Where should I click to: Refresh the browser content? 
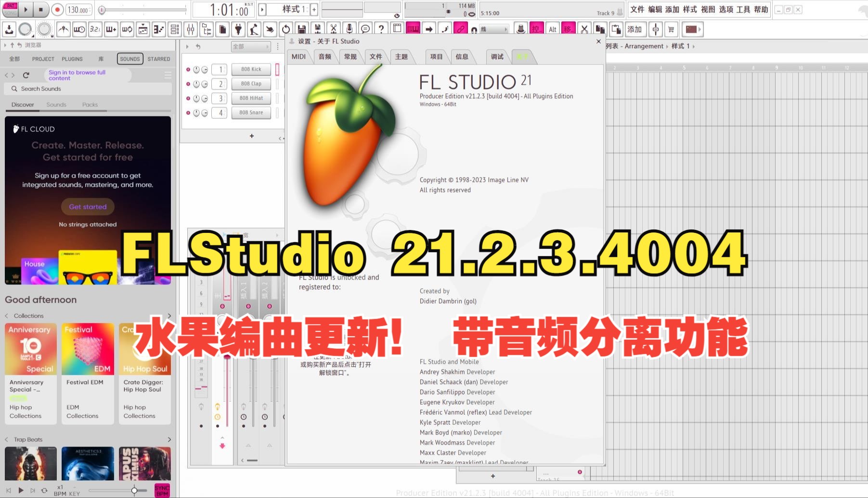pyautogui.click(x=26, y=75)
